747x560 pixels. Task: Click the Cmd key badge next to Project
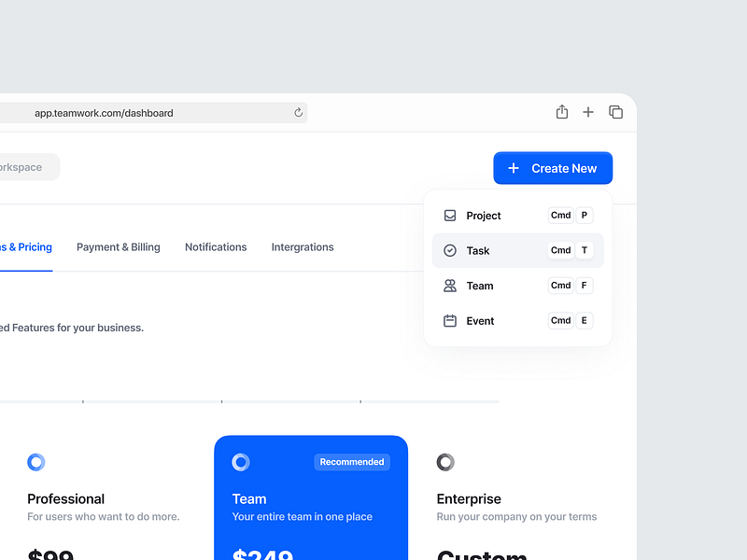point(561,216)
